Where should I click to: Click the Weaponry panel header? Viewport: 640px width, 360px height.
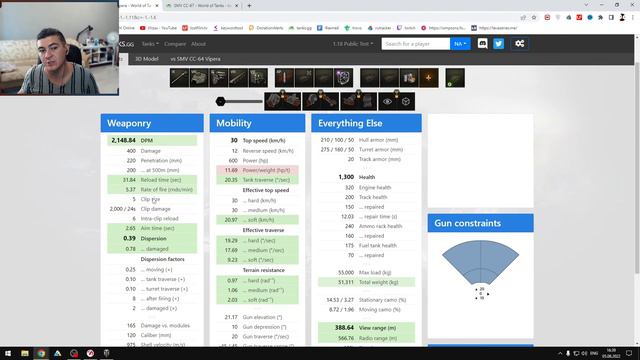[152, 123]
